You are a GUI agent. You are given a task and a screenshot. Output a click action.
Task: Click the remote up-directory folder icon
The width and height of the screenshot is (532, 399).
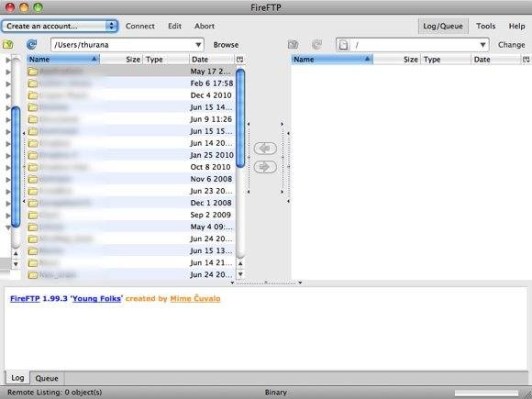[294, 44]
